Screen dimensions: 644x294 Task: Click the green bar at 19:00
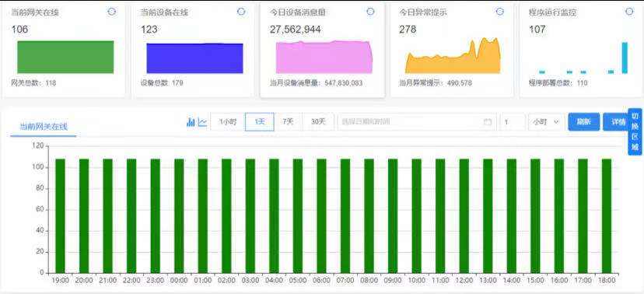(x=61, y=216)
